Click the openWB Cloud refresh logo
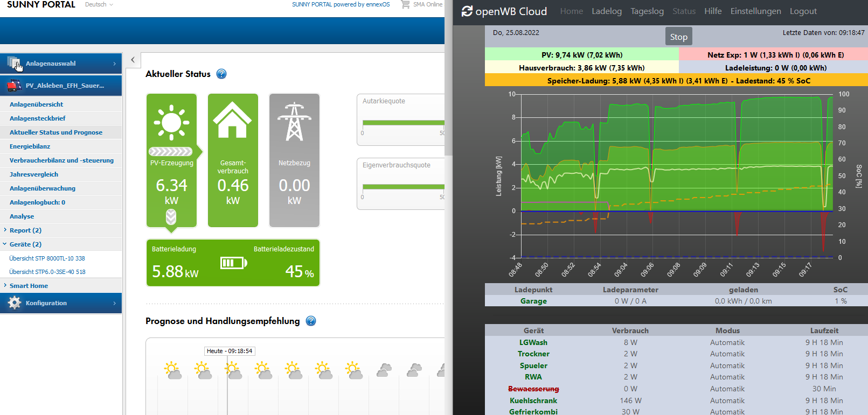This screenshot has width=868, height=415. pos(467,11)
